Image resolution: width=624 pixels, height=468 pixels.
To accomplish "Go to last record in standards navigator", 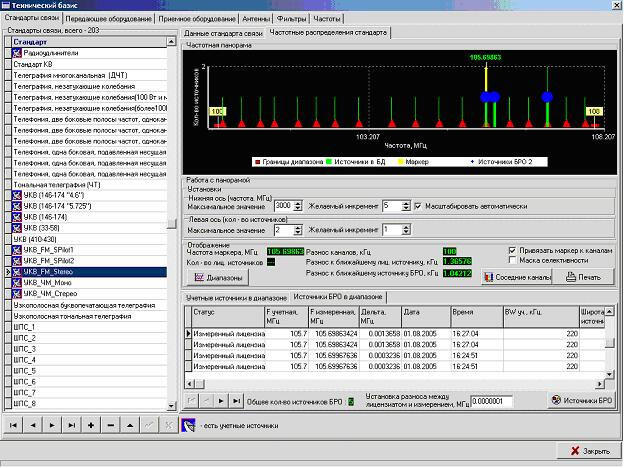I will 71,424.
